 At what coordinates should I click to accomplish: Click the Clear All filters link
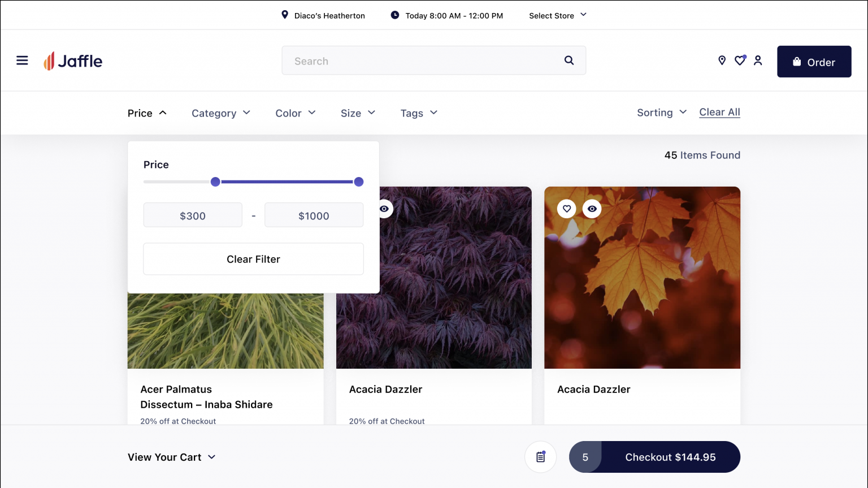tap(719, 112)
